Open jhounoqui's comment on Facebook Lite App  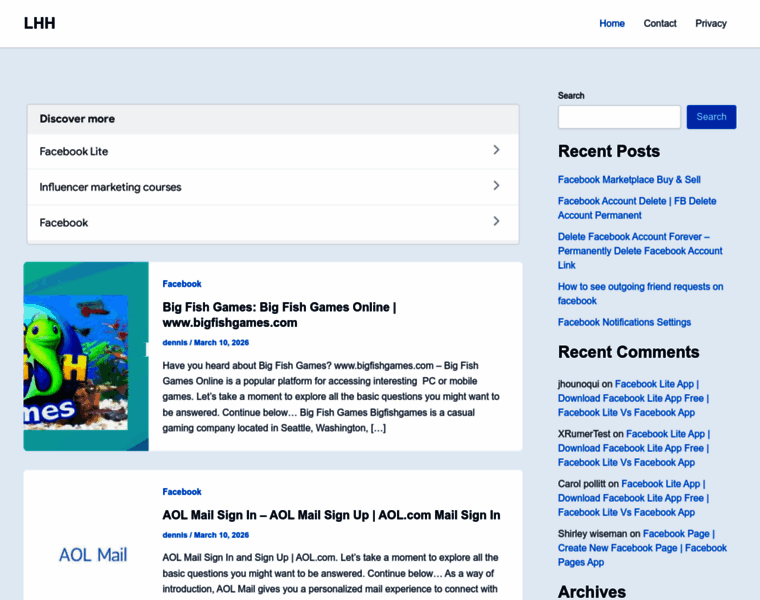(633, 398)
